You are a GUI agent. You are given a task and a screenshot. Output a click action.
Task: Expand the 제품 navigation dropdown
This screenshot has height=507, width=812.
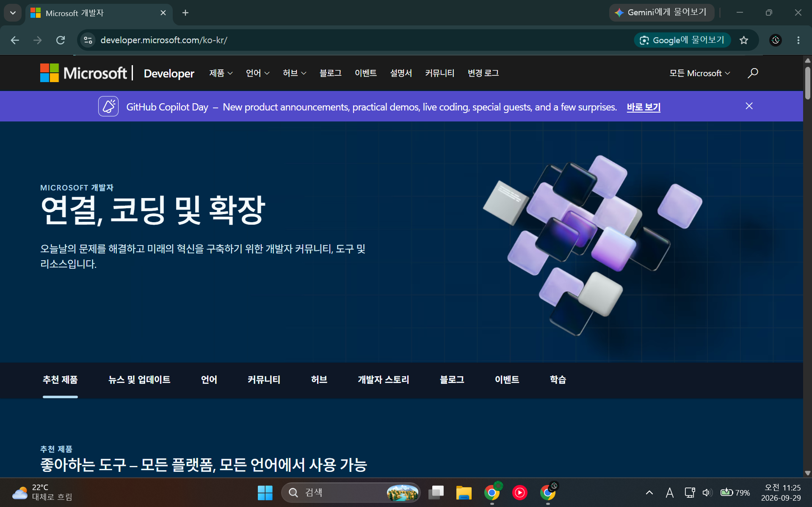(x=221, y=73)
